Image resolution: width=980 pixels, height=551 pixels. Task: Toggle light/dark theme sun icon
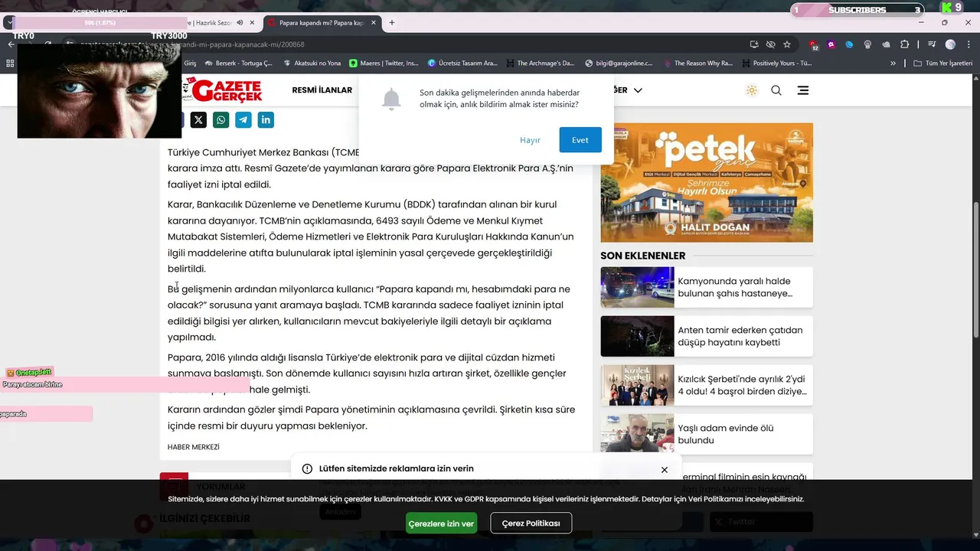click(752, 90)
